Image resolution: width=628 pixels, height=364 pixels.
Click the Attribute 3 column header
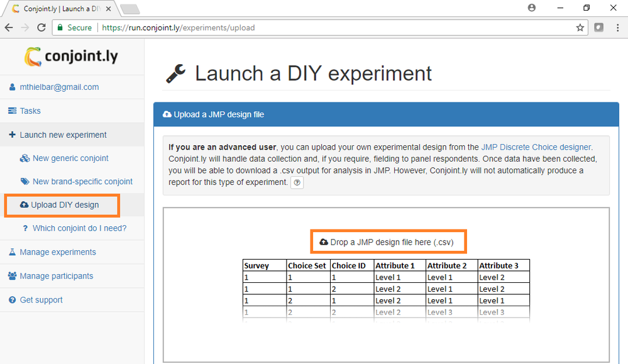click(504, 265)
